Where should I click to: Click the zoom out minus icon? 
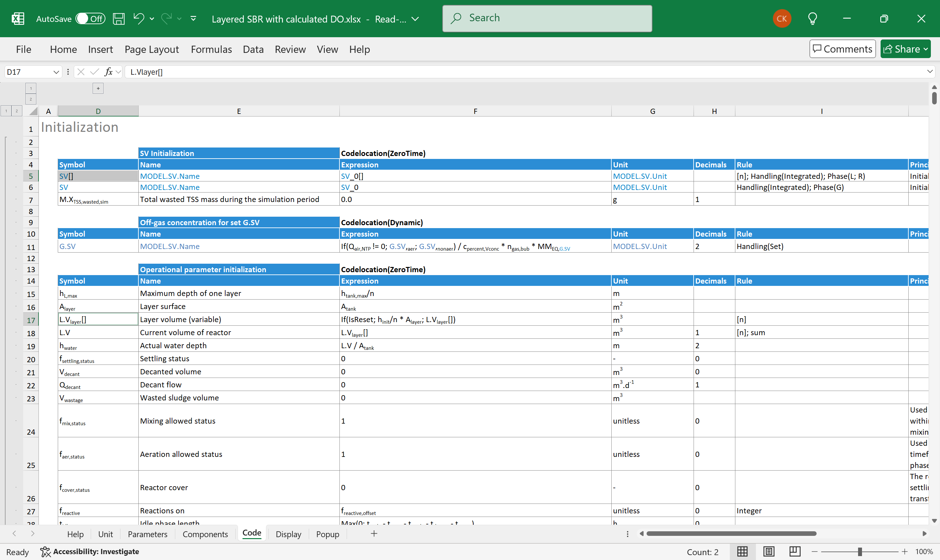click(x=814, y=551)
